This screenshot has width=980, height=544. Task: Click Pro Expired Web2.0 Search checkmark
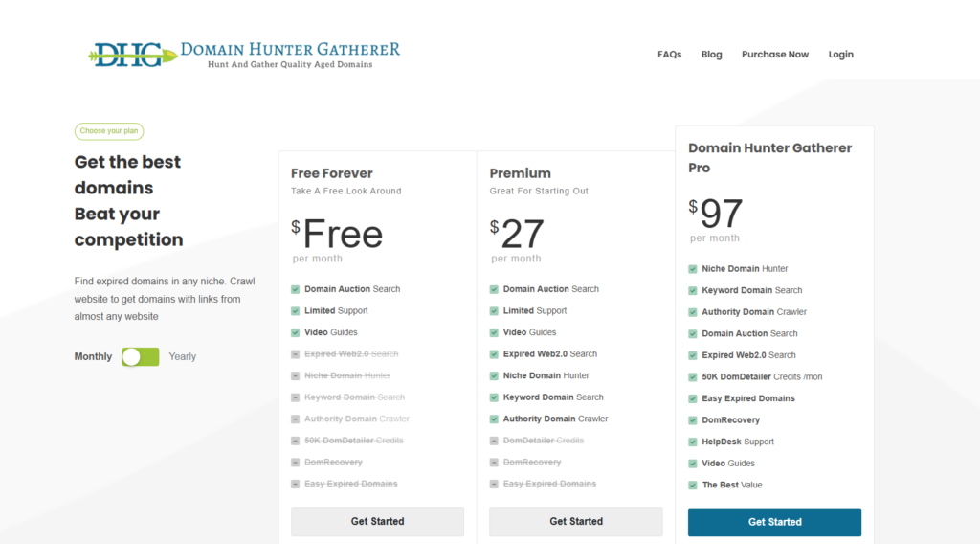[693, 355]
